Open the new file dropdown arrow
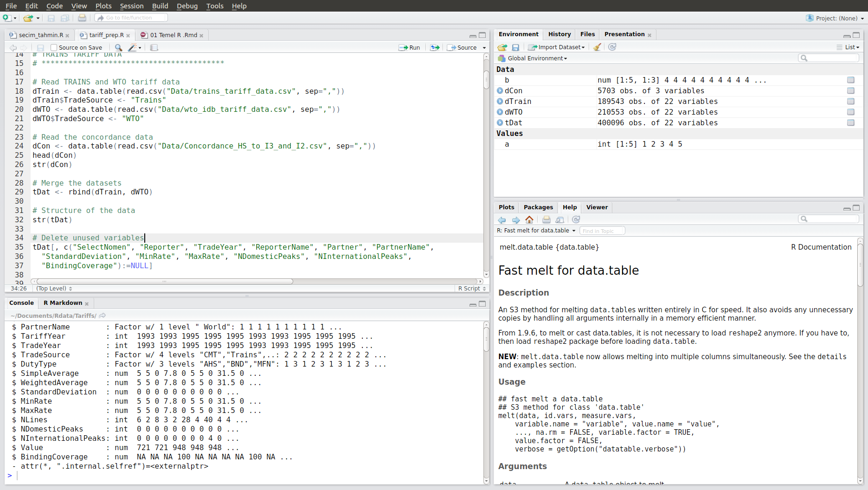This screenshot has width=868, height=490. point(15,19)
